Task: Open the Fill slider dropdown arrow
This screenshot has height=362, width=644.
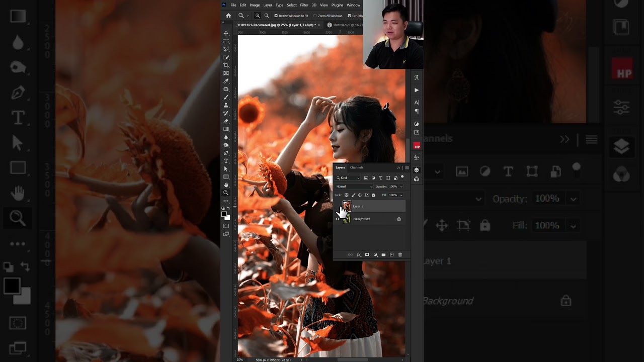Action: point(401,195)
